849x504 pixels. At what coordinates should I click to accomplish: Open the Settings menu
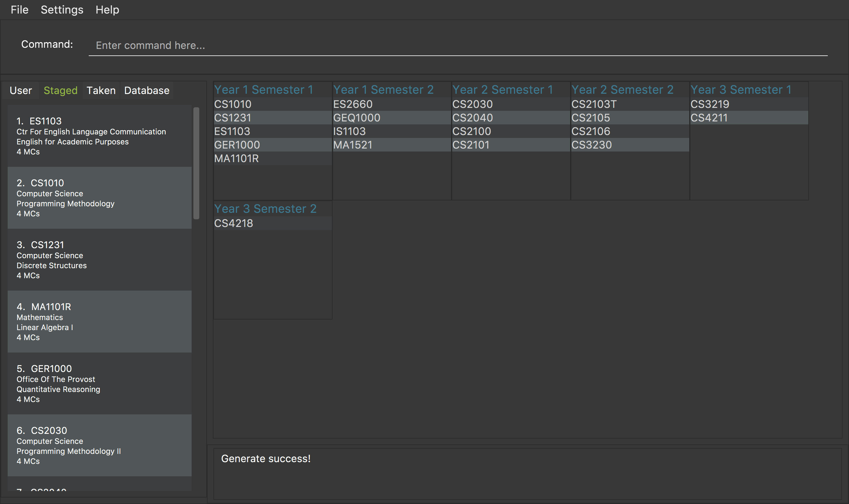coord(62,10)
